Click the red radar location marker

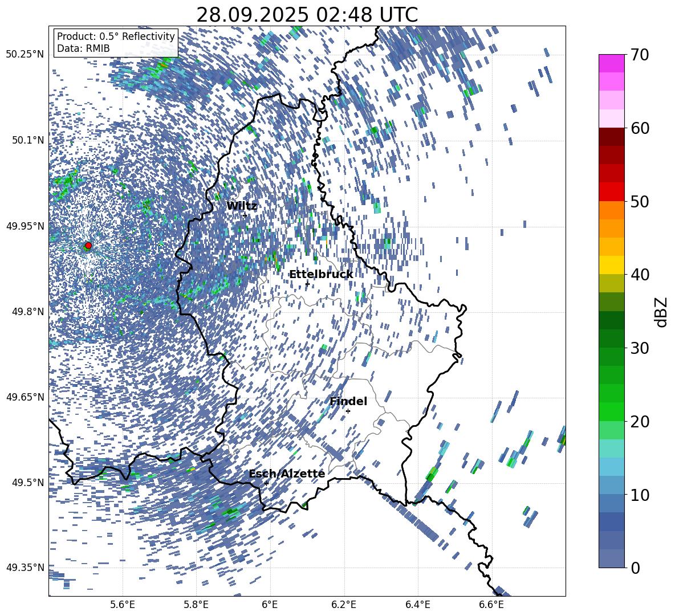[88, 246]
